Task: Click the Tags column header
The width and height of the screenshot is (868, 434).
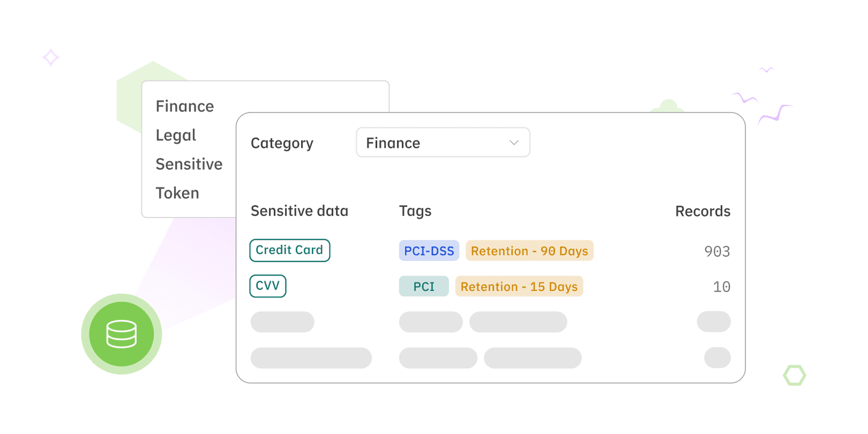Action: point(415,211)
